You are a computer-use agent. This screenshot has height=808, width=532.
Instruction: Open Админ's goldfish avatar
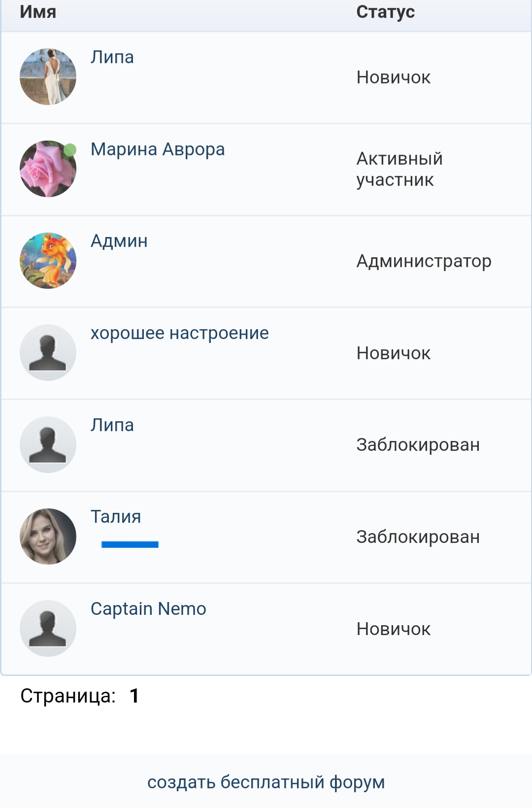click(48, 261)
